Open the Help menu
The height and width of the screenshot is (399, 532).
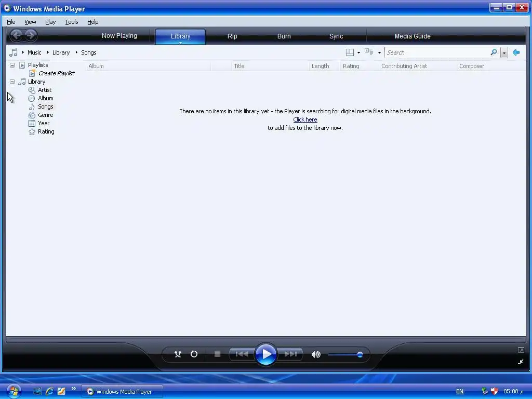click(x=92, y=22)
